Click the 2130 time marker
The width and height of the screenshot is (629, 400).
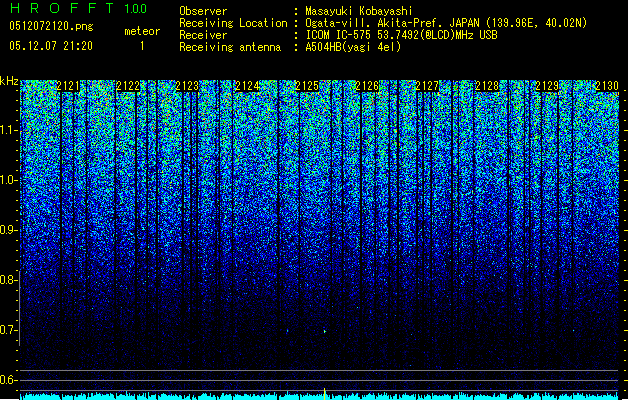[x=607, y=86]
